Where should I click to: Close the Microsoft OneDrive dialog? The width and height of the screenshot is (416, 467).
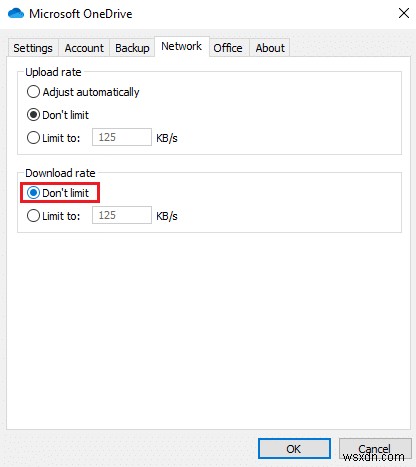tap(404, 13)
